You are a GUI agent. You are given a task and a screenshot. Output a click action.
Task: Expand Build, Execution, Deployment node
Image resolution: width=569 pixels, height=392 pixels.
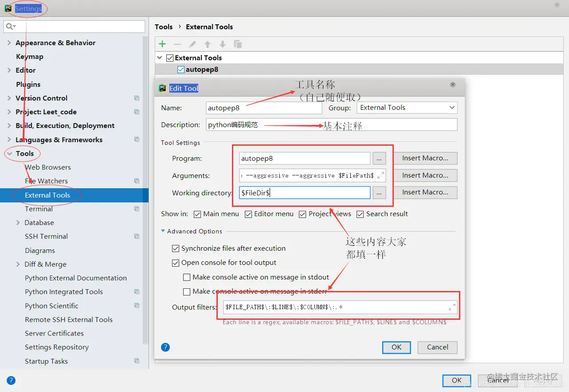point(9,126)
